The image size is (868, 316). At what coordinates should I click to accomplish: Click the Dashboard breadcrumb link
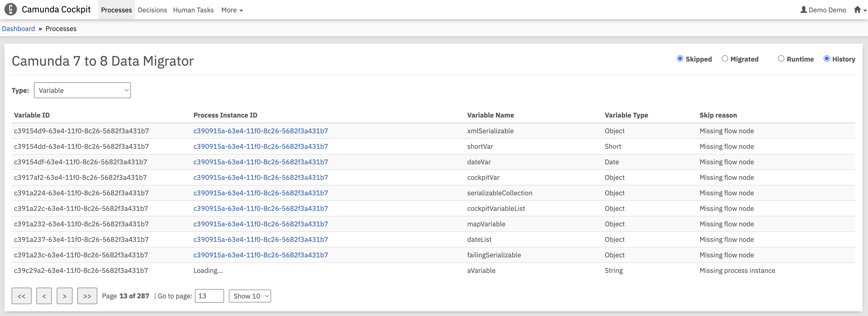pyautogui.click(x=18, y=29)
